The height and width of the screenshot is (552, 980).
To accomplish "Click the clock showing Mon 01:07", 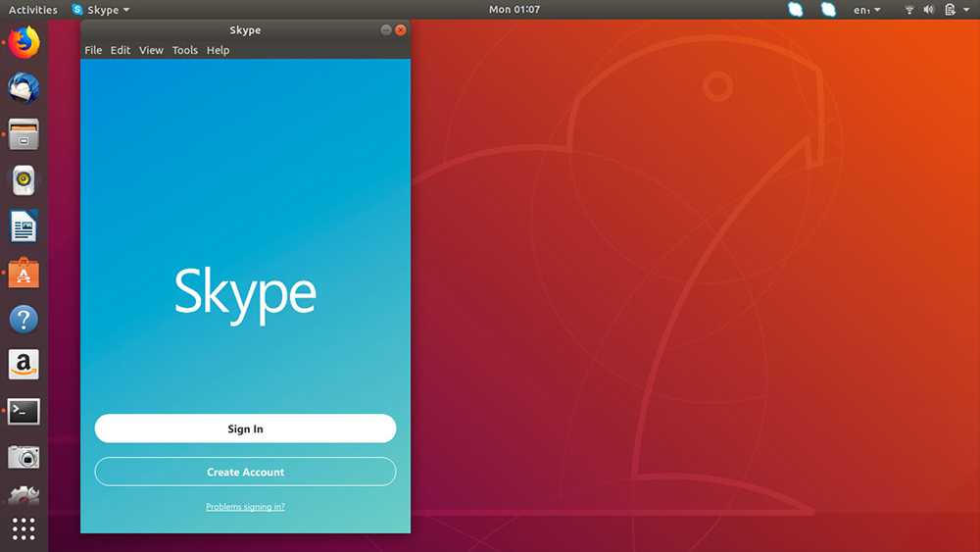I will click(514, 10).
